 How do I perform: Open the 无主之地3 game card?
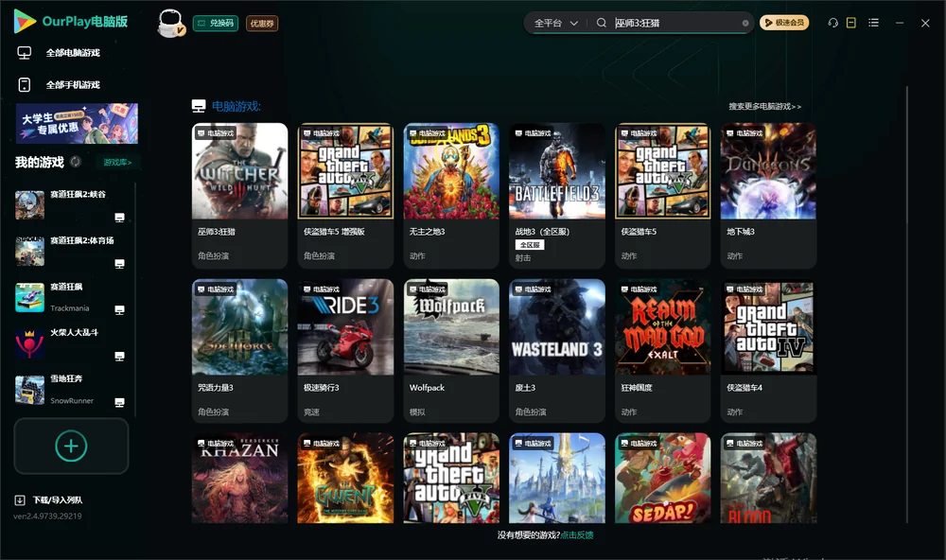click(x=451, y=196)
